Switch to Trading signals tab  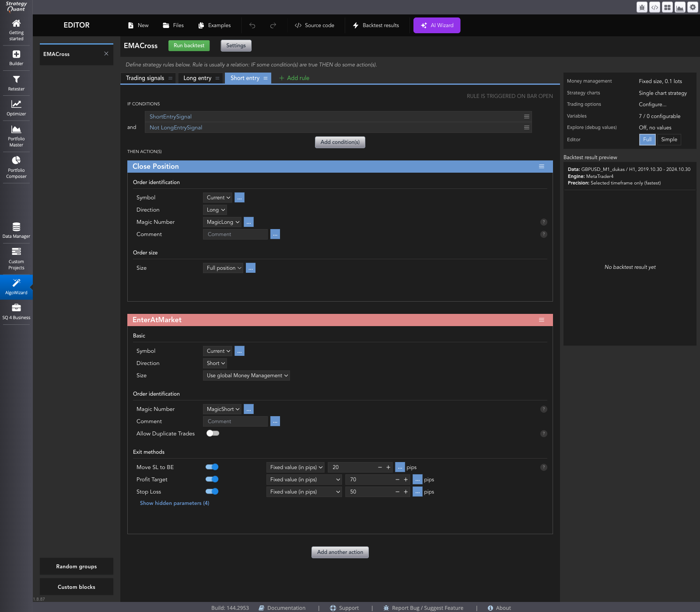[145, 78]
